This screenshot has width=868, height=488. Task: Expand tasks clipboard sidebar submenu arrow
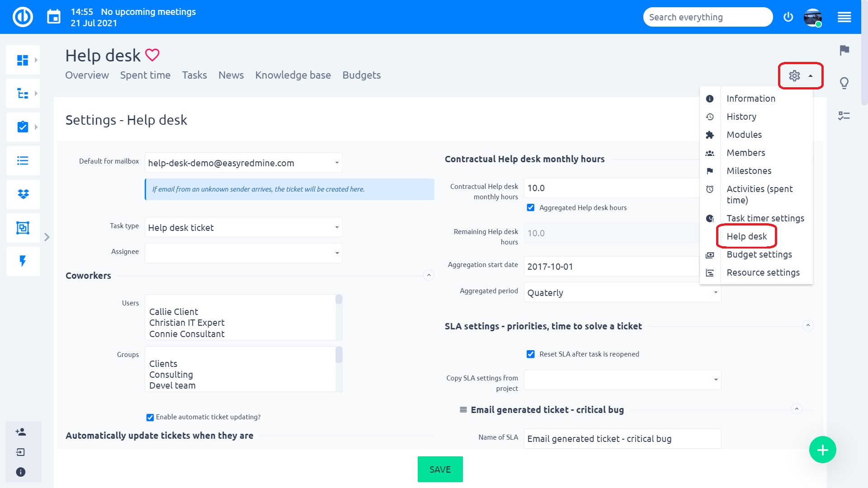(36, 127)
